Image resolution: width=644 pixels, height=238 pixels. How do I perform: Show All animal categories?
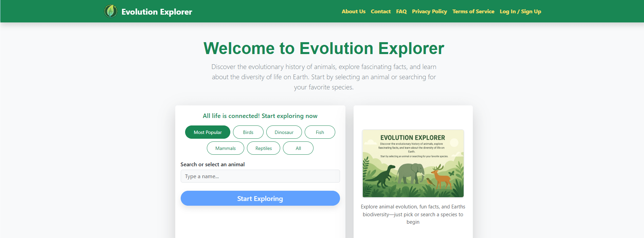pyautogui.click(x=298, y=148)
